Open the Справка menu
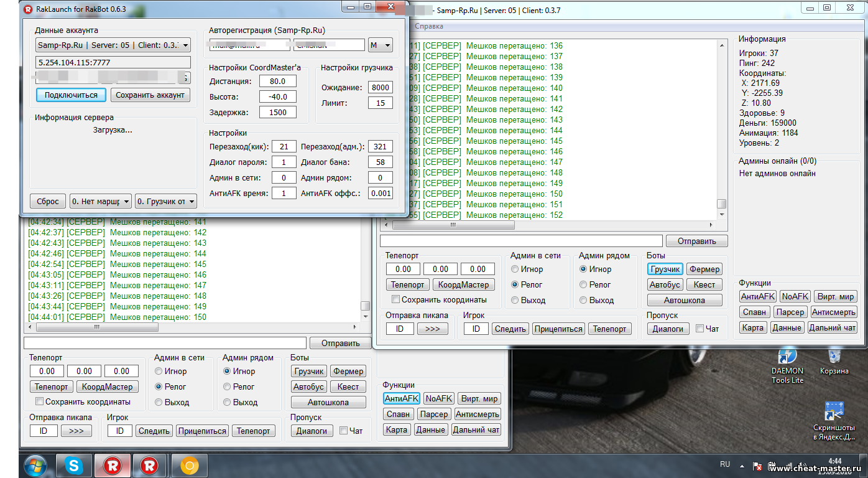The image size is (868, 478). [429, 27]
